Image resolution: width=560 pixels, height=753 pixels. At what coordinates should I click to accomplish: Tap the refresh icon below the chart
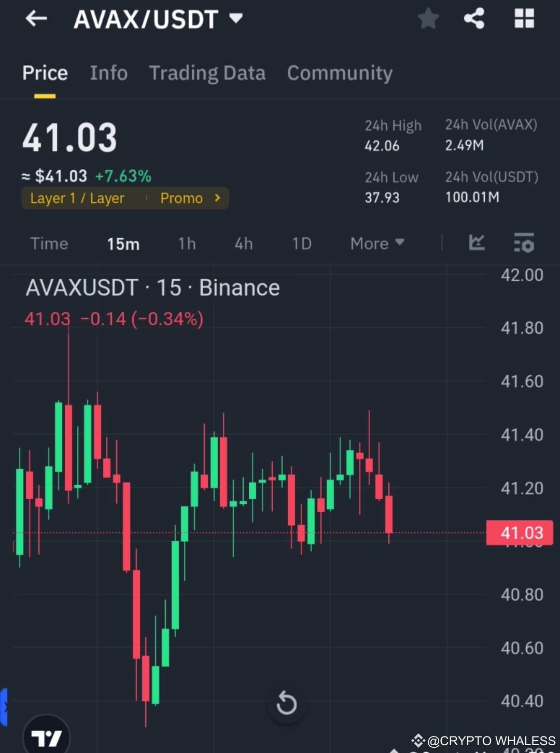287,704
